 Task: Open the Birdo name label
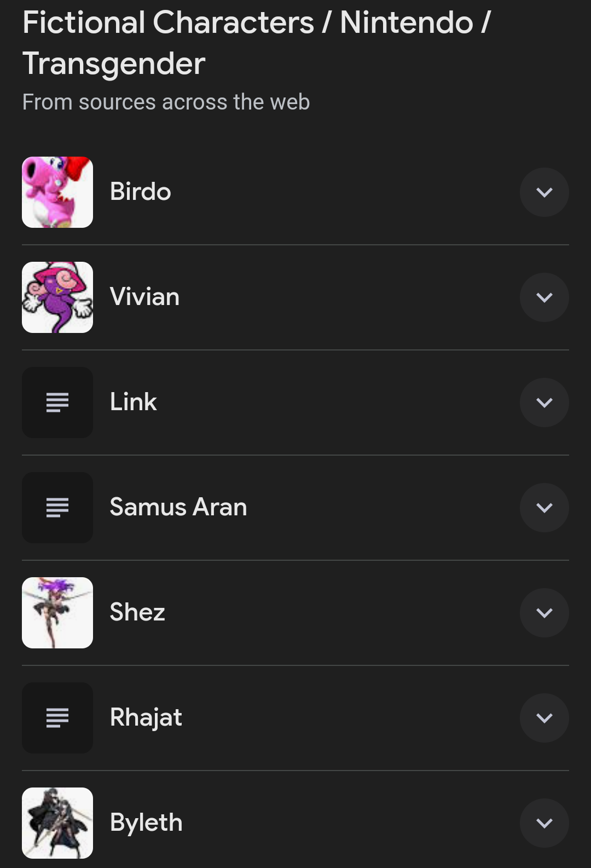point(141,192)
